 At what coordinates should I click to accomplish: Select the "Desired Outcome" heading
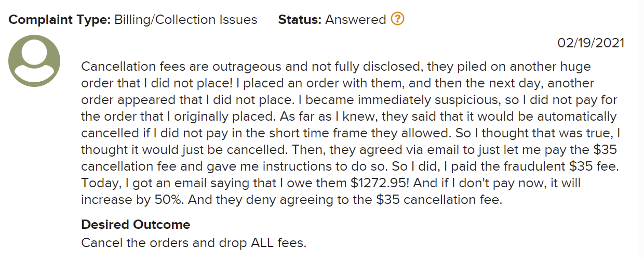[x=136, y=225]
